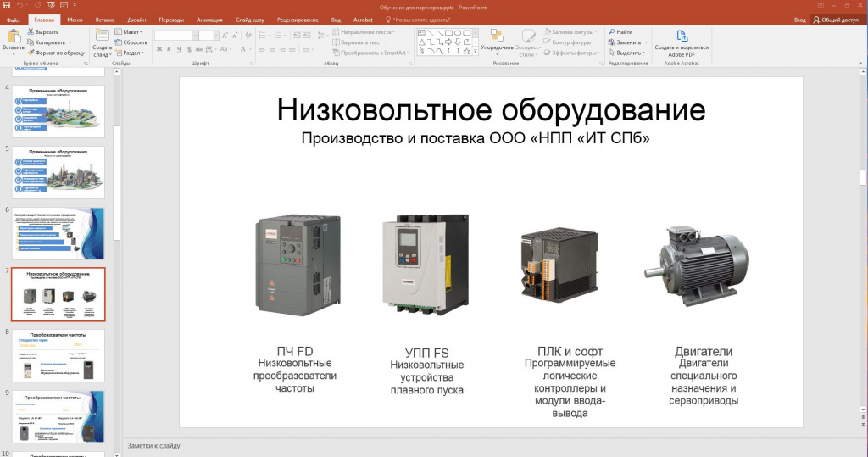Decrease font size
This screenshot has width=868, height=457.
[235, 36]
